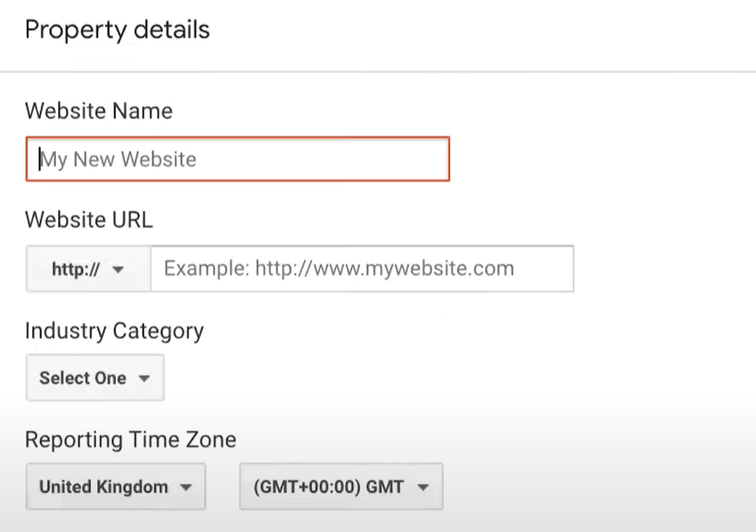The width and height of the screenshot is (756, 532).
Task: Click the Website URL label
Action: click(89, 220)
